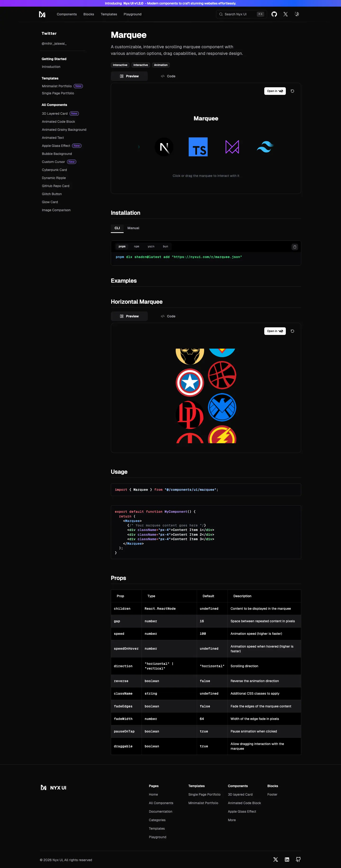Open footer GitHub icon

coord(298,859)
